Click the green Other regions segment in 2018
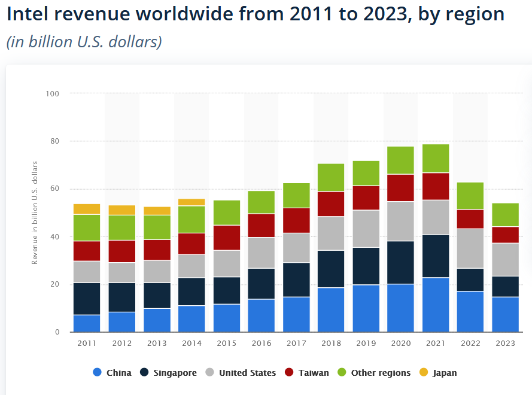 pyautogui.click(x=331, y=177)
